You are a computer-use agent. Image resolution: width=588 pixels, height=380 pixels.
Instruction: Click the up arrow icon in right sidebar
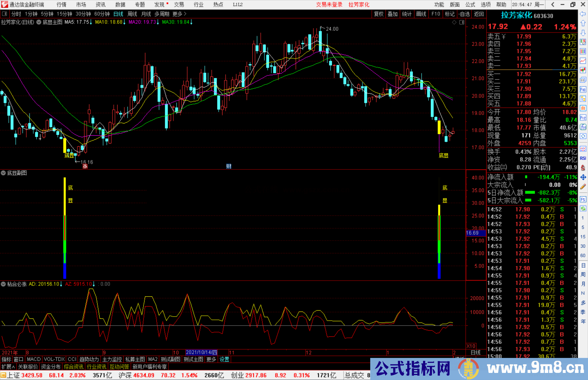(x=583, y=23)
